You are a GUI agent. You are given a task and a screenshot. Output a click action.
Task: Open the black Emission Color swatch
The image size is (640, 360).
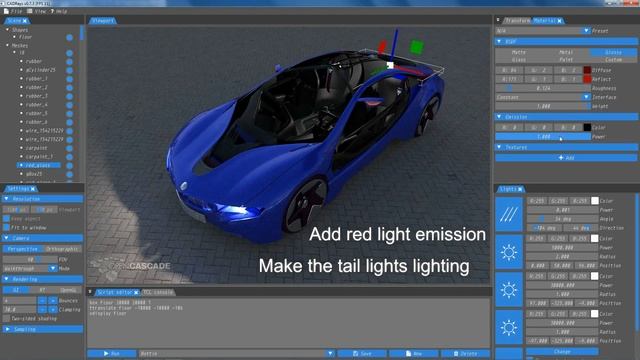pos(587,127)
